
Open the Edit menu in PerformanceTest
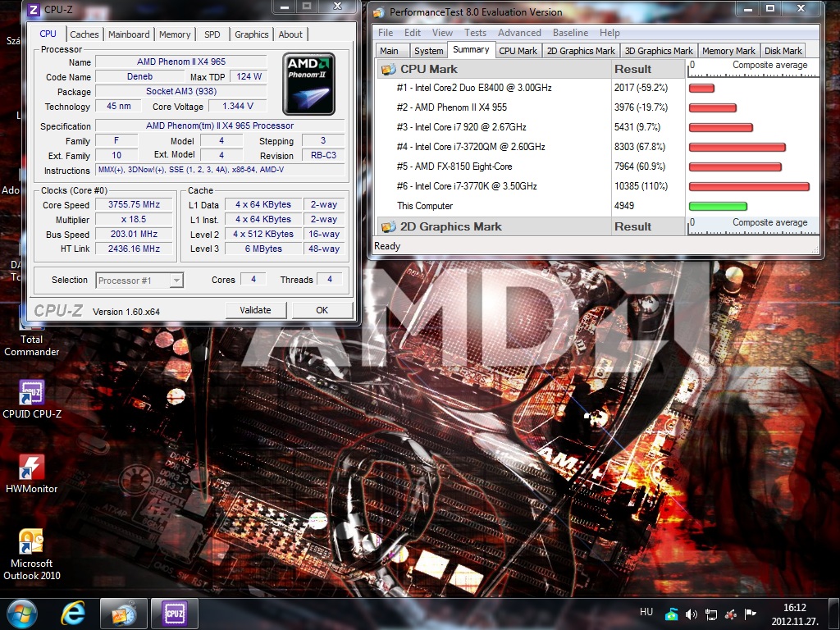coord(412,33)
